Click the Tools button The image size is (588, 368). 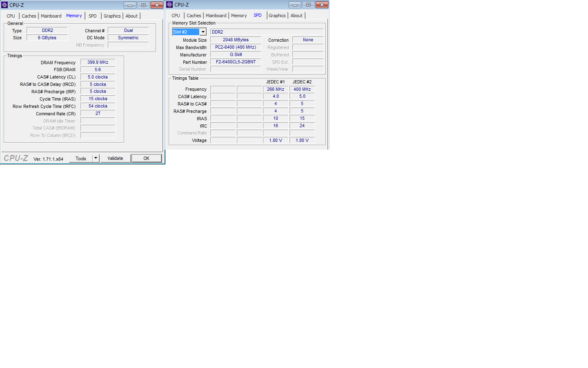(x=81, y=159)
